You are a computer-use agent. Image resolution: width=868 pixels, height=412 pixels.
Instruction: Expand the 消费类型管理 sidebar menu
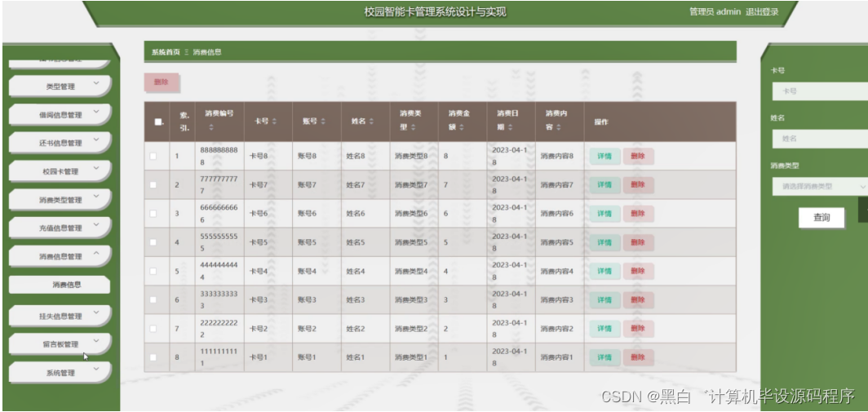pyautogui.click(x=60, y=200)
